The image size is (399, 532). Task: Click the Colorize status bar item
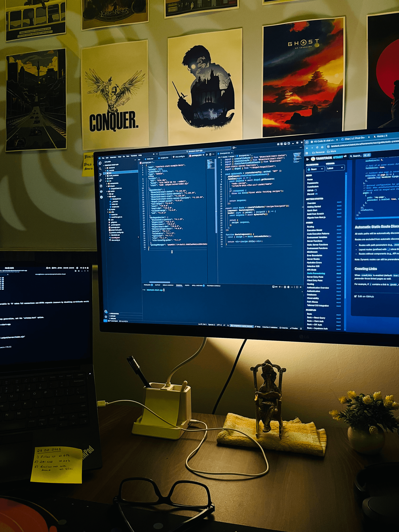[x=284, y=328]
